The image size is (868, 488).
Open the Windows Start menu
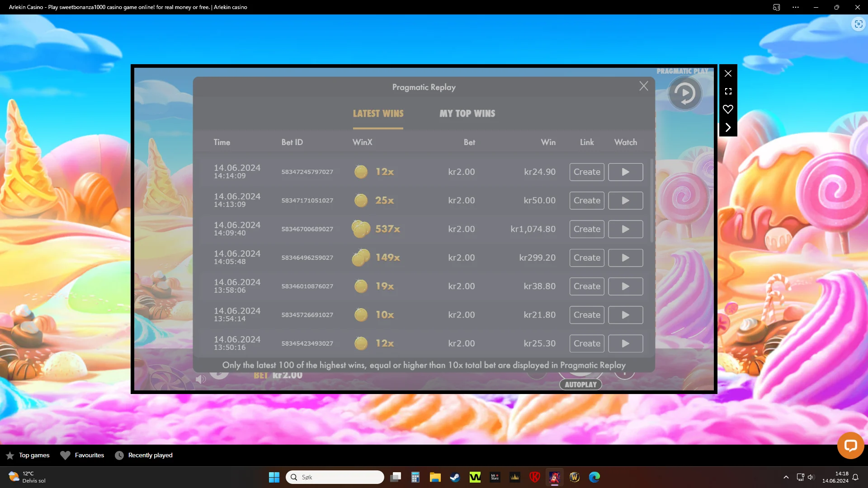[x=274, y=477]
